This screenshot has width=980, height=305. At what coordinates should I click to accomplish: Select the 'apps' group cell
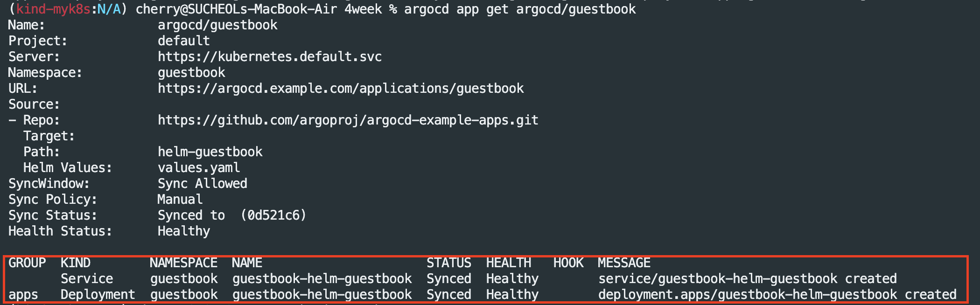(x=23, y=295)
